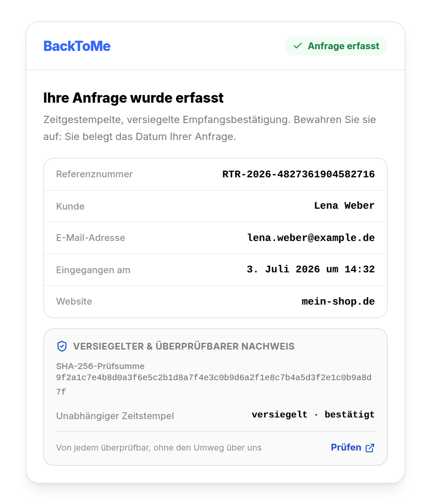This screenshot has height=504, width=431.
Task: Click the "Eingegangen am" label
Action: (93, 270)
